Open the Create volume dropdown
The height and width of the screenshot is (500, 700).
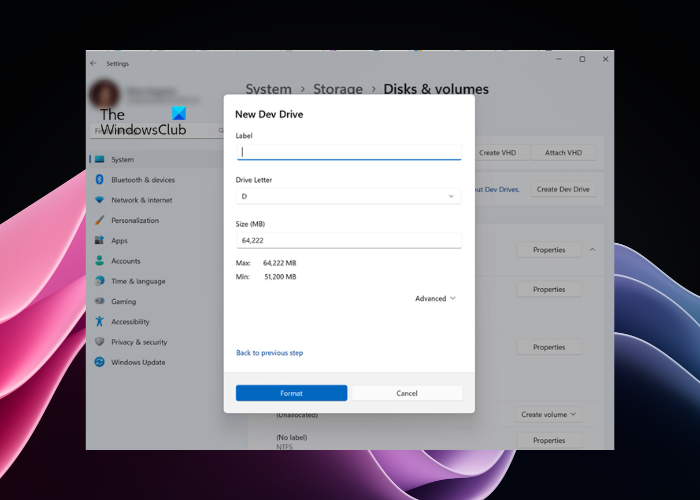(x=549, y=414)
